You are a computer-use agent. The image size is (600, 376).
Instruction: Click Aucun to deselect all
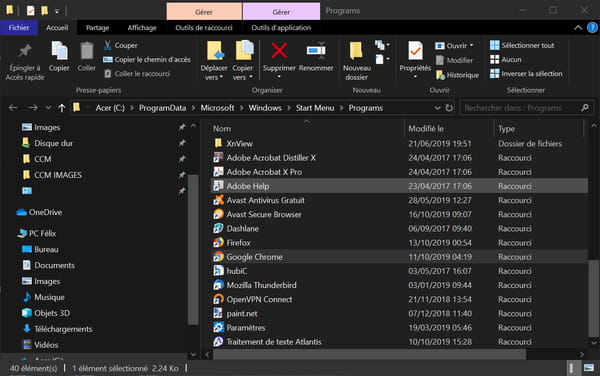506,59
